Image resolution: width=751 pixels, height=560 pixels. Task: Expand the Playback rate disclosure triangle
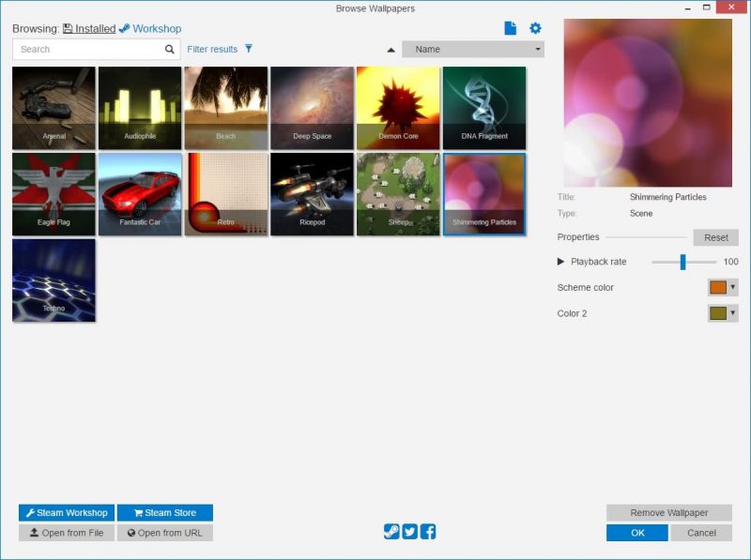pos(561,262)
